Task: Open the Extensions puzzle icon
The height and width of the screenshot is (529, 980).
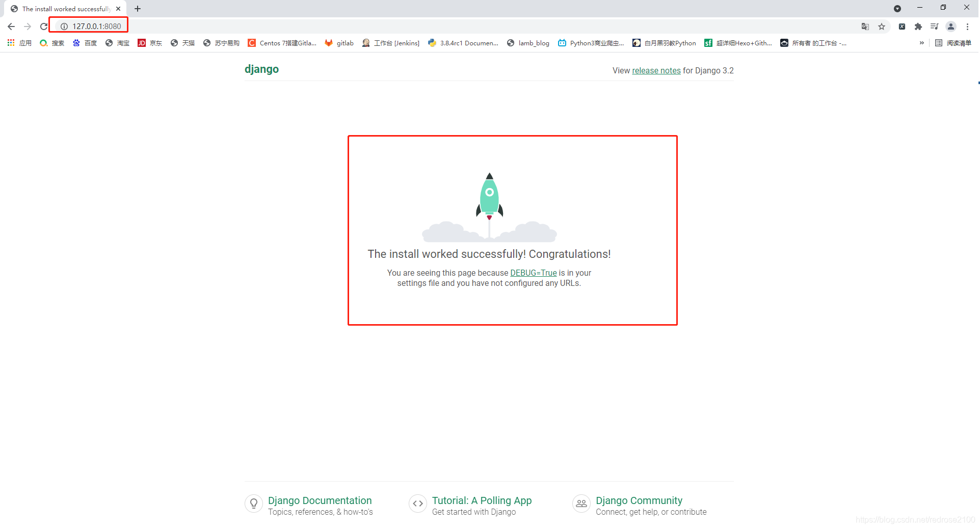Action: tap(918, 27)
